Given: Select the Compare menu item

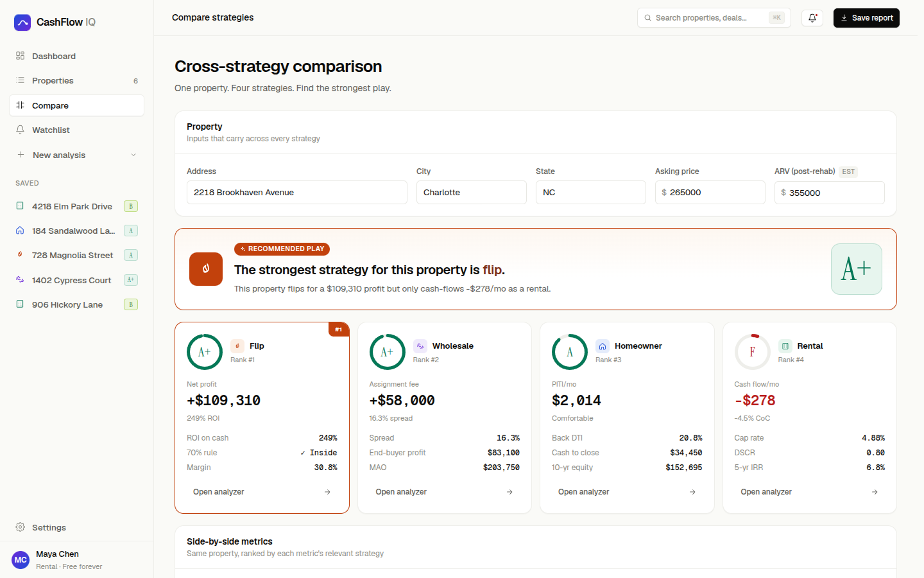Looking at the screenshot, I should click(76, 105).
